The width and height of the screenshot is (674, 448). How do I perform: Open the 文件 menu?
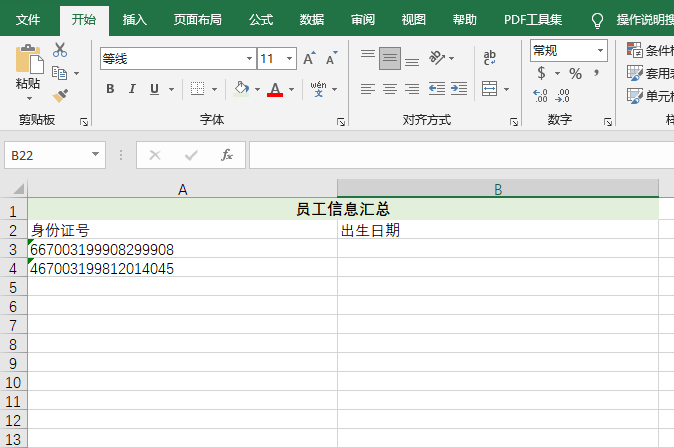pos(28,20)
